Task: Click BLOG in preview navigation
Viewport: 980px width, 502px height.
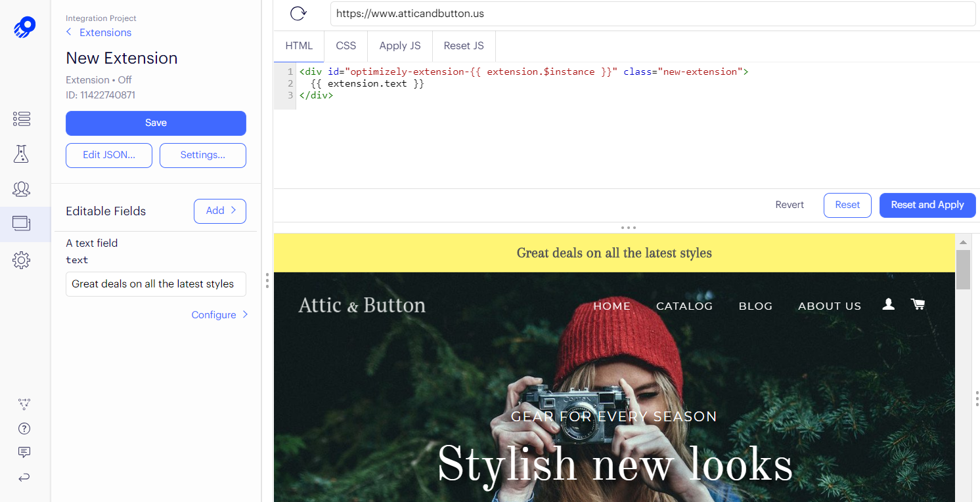Action: pos(755,306)
